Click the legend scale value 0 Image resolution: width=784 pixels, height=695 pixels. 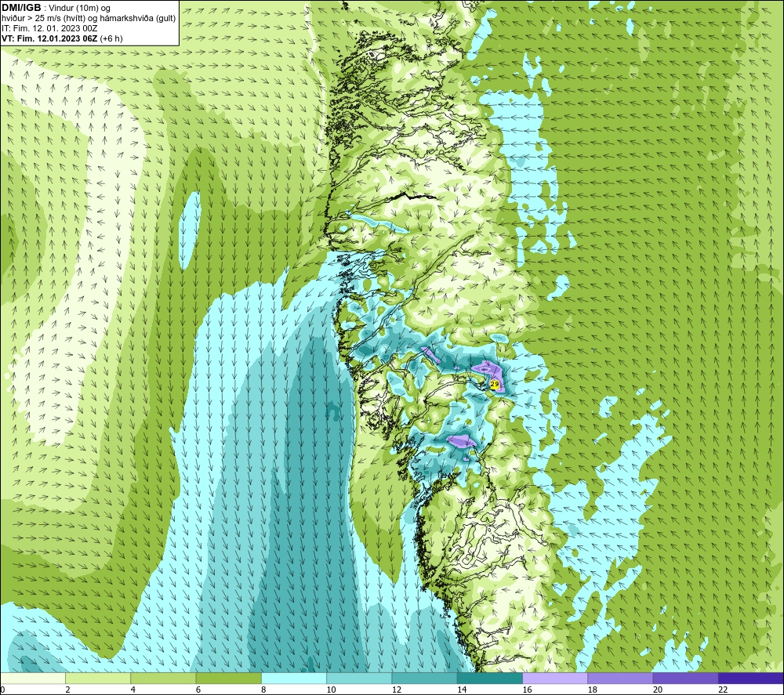(x=2, y=690)
